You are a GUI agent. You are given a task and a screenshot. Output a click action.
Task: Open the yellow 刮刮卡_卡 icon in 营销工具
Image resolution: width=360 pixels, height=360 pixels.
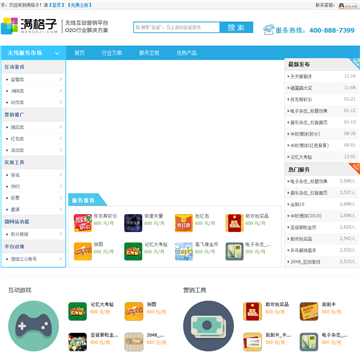point(252,342)
